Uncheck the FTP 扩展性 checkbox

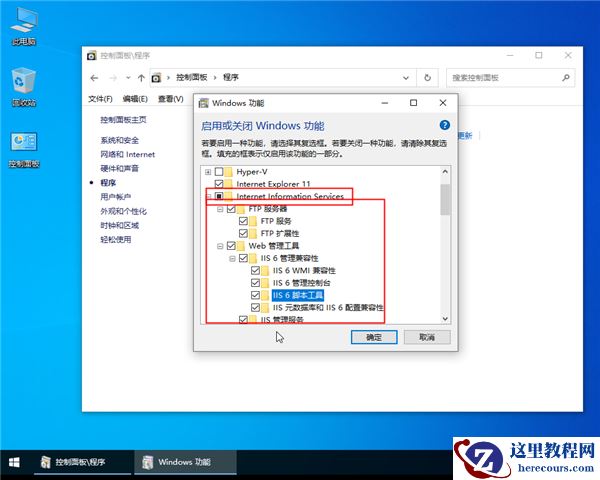click(x=243, y=233)
